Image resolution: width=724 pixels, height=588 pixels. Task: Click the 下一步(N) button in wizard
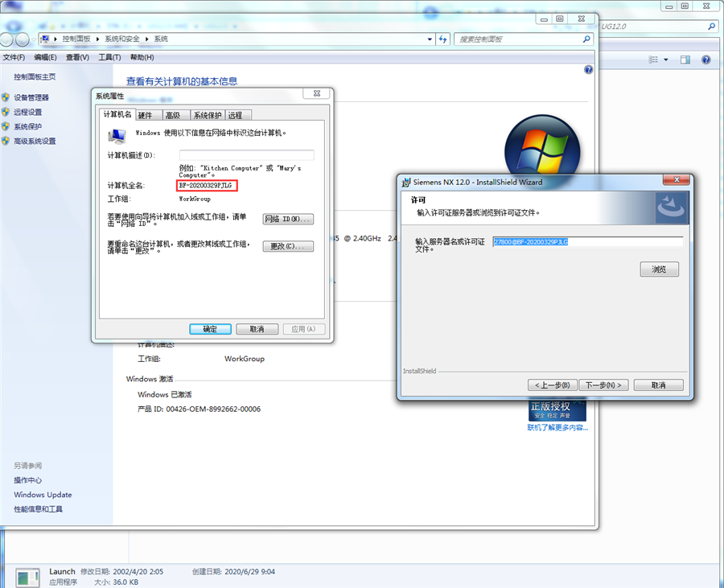tap(603, 385)
